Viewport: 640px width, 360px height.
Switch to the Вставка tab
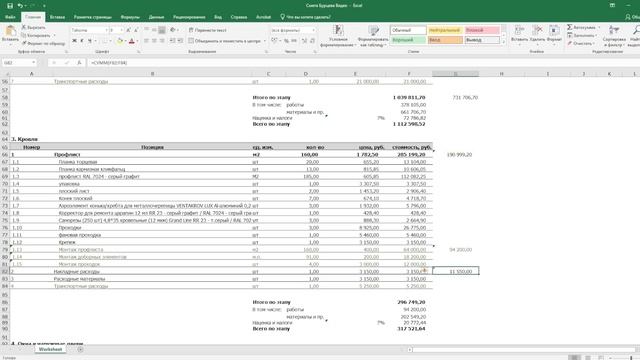(x=57, y=17)
